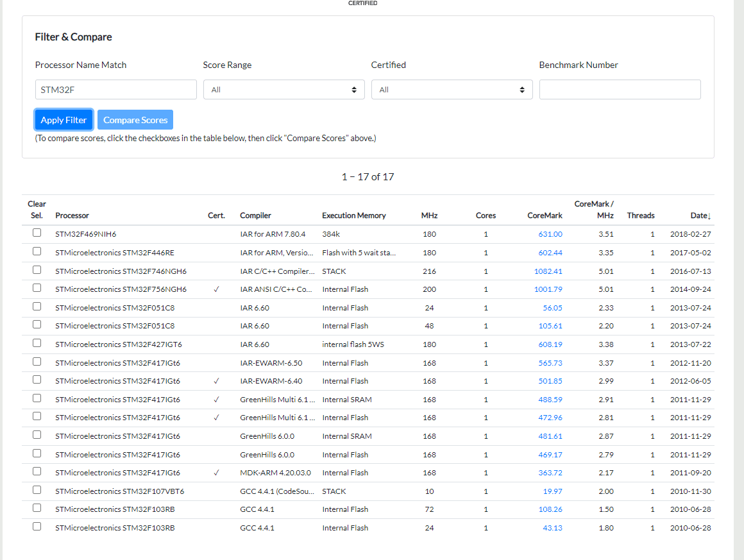Open the 1082.41 CoreMark score link
The image size is (744, 560).
pos(548,271)
